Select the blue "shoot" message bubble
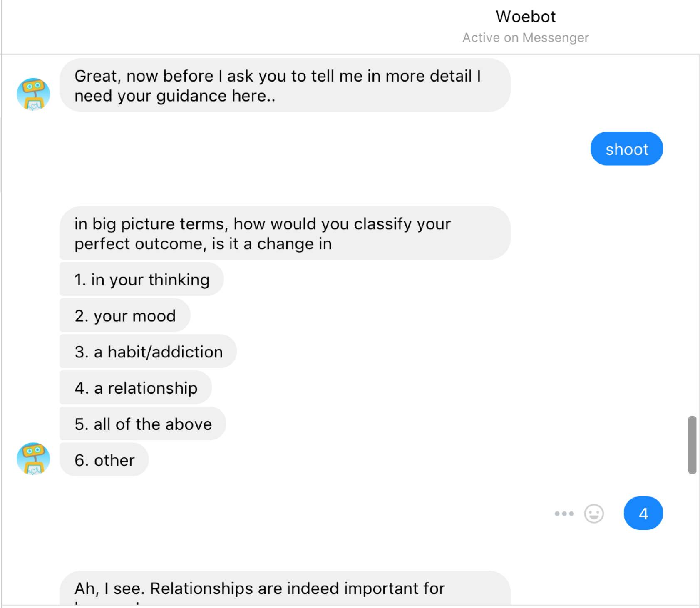The image size is (700, 608). pos(626,149)
